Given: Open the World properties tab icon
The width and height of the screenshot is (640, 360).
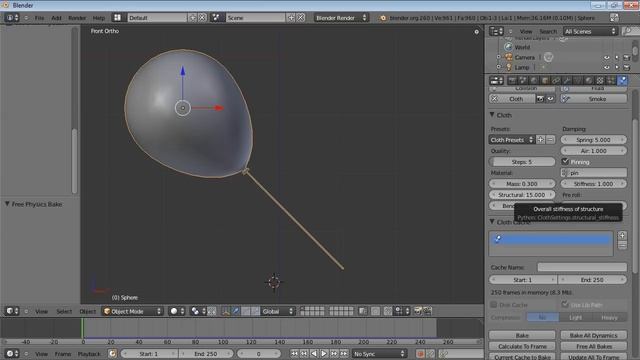Looking at the screenshot, I should pyautogui.click(x=534, y=80).
